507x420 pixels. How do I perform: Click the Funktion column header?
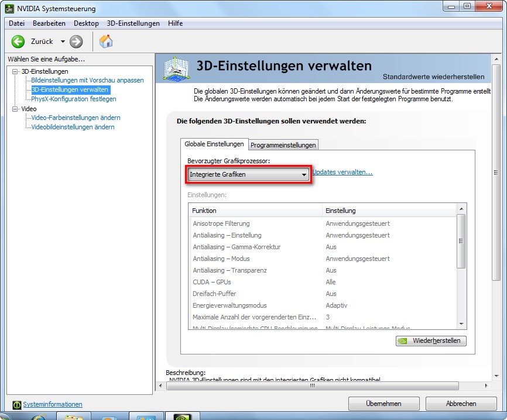pos(255,211)
